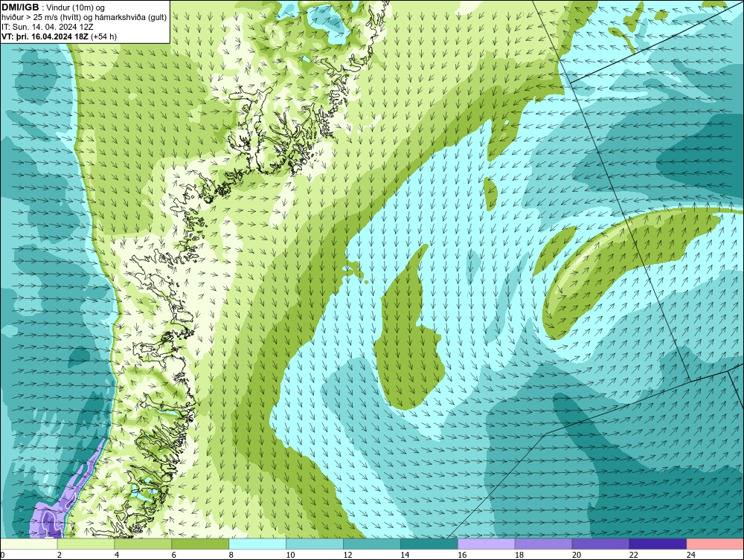This screenshot has height=560, width=744.
Task: Click the legend scale value 0
Action: pyautogui.click(x=2, y=555)
